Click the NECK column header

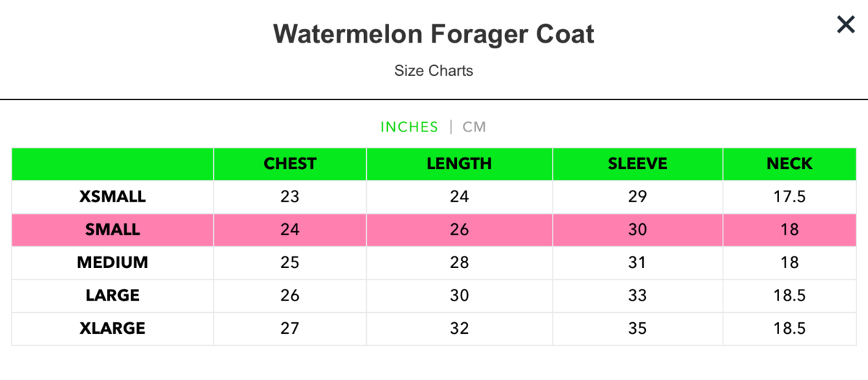coord(790,164)
